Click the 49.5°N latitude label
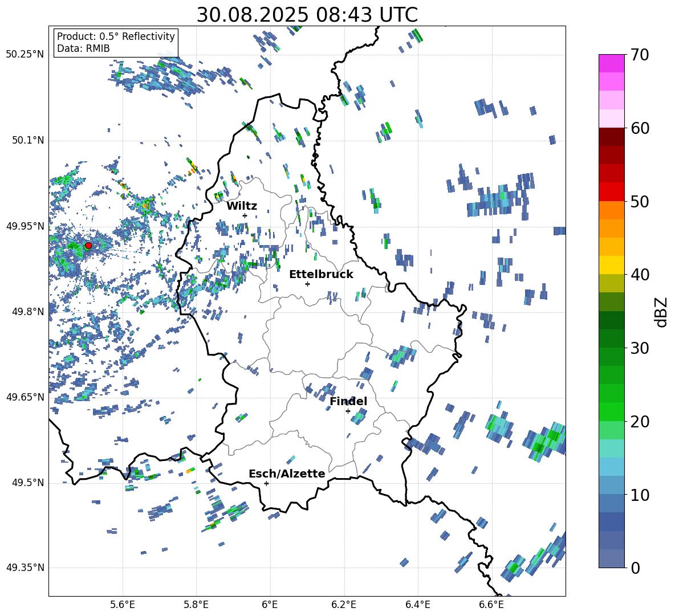The image size is (675, 616). [27, 483]
